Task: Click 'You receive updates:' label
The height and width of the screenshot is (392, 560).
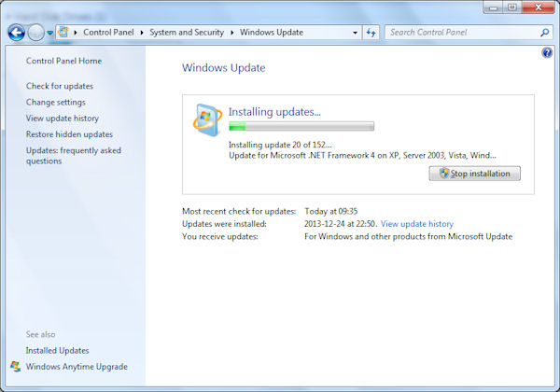Action: [220, 236]
